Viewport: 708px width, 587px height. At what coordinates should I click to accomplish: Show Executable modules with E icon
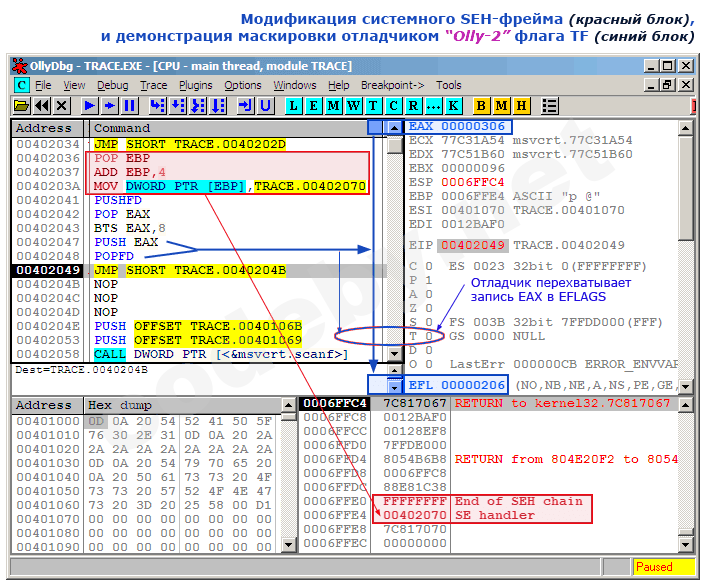(x=313, y=106)
